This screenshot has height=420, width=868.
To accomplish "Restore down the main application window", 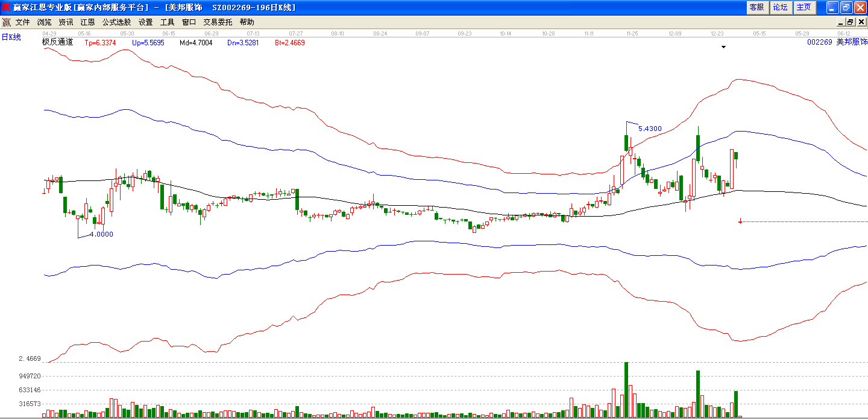I will (x=846, y=7).
